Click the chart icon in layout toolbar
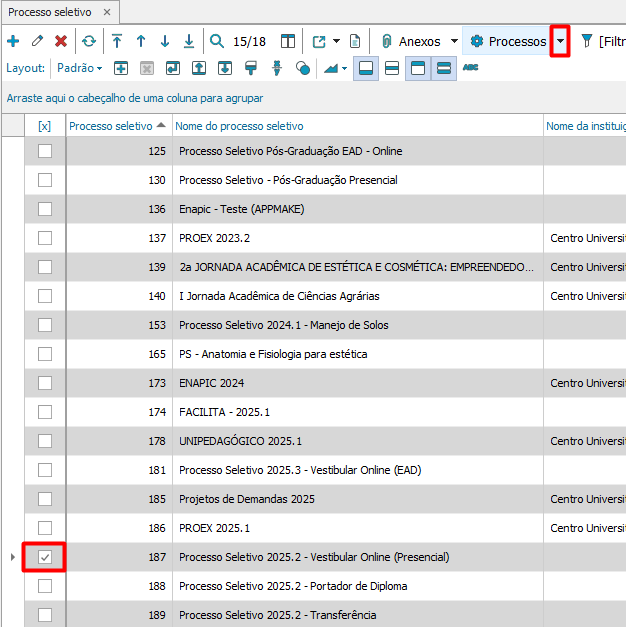The height and width of the screenshot is (627, 626). click(x=331, y=68)
